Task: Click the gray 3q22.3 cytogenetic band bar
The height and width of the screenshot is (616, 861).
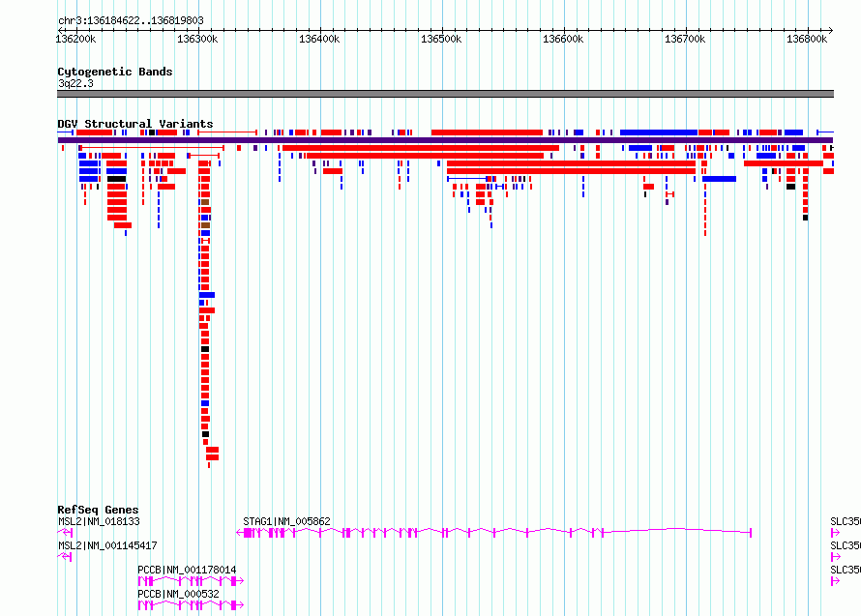Action: (445, 94)
